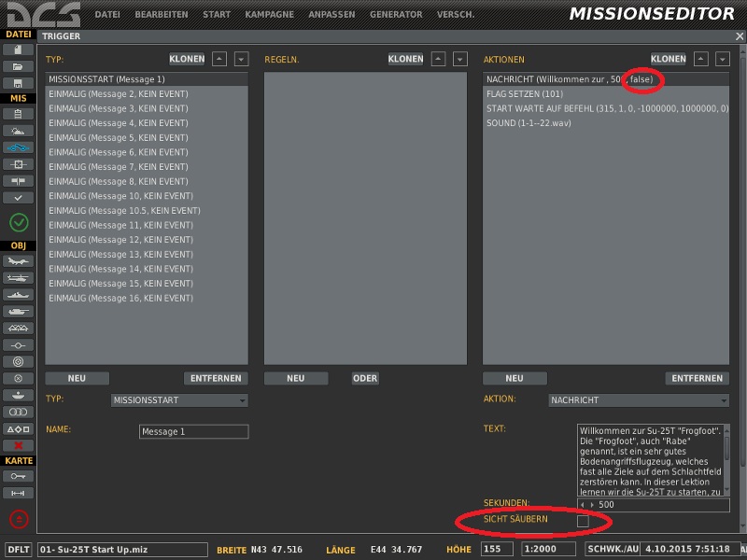
Task: Open the TYP dropdown showing MISSIONSSTART
Action: click(x=179, y=400)
